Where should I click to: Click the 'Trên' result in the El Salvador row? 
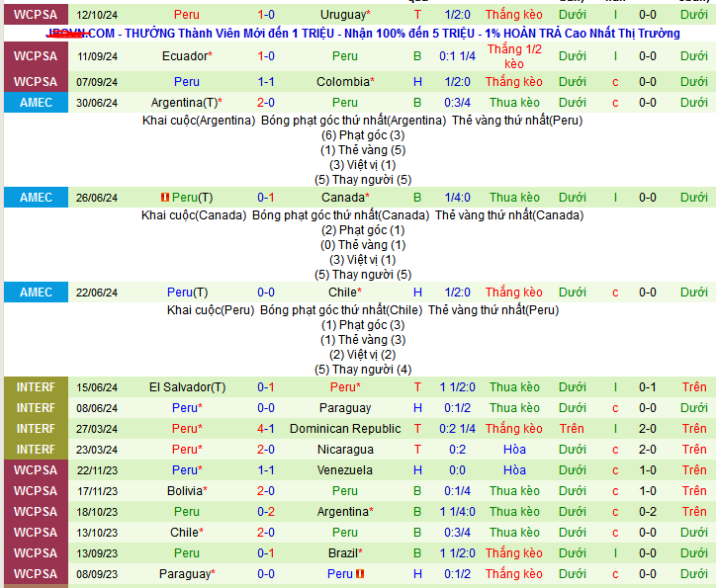[x=693, y=387]
